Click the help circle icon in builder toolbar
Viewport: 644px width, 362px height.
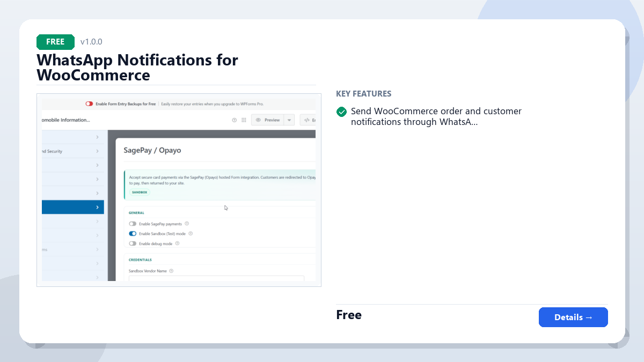coord(235,120)
